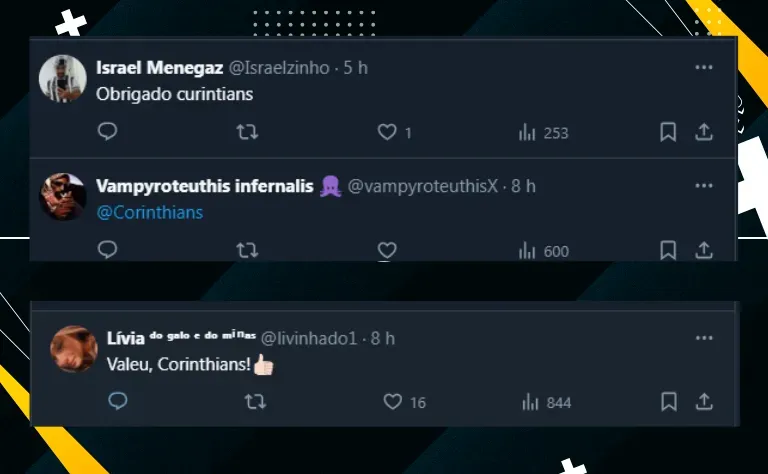Share the "Obrigado curintians" tweet
Viewport: 768px width, 474px height.
tap(704, 132)
